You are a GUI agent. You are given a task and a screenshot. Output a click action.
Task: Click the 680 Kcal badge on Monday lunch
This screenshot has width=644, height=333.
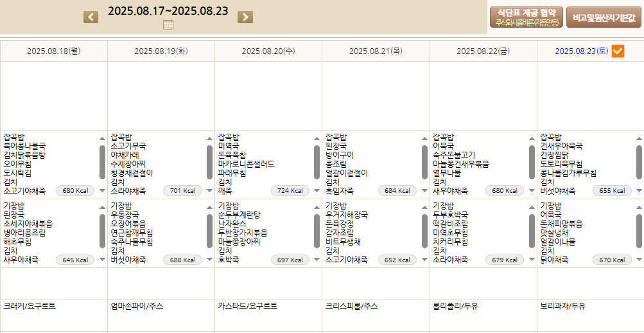pos(75,191)
